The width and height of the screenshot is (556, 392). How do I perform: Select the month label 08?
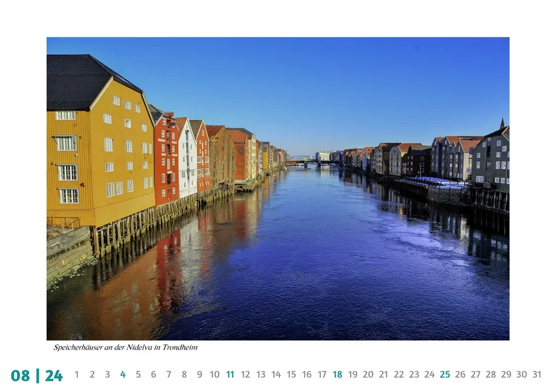[x=20, y=376]
